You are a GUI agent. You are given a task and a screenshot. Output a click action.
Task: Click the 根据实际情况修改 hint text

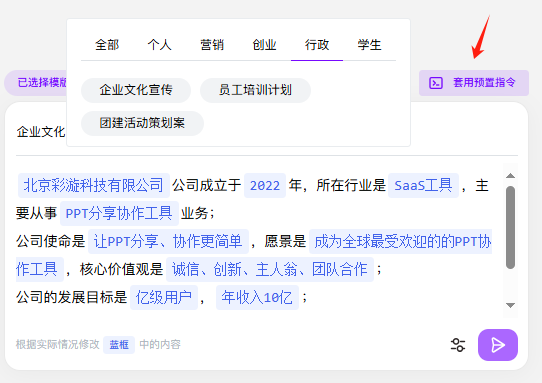57,345
